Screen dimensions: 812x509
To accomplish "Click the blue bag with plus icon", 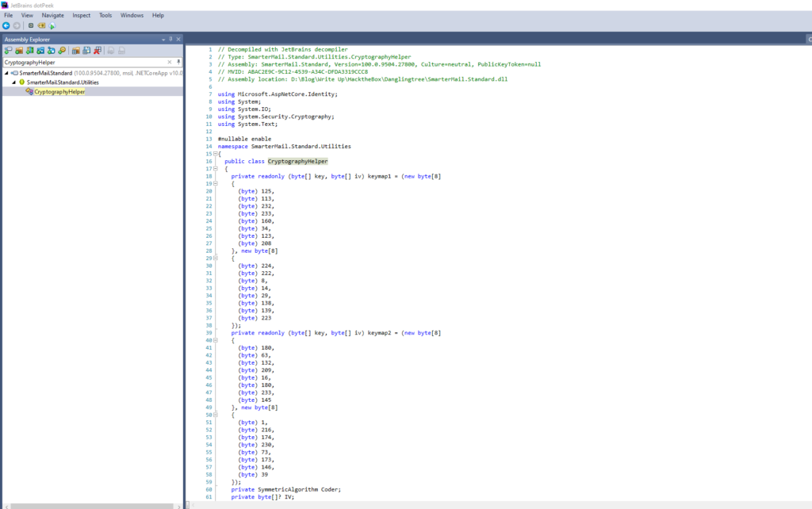I will [52, 50].
